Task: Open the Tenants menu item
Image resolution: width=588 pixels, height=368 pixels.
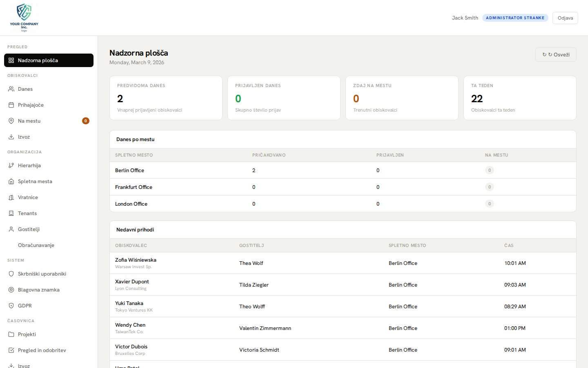Action: 27,213
